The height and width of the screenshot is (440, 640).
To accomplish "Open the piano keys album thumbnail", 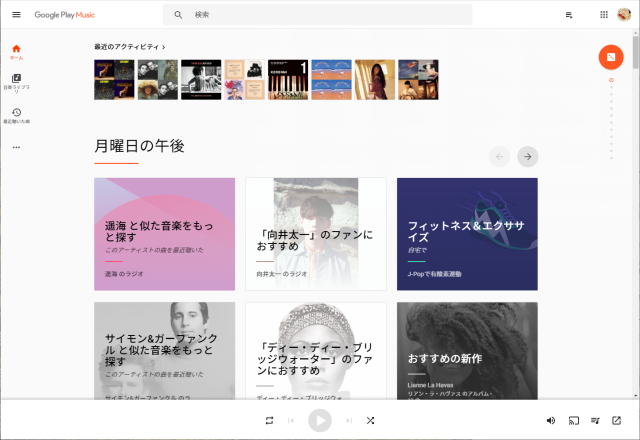I will click(x=288, y=80).
